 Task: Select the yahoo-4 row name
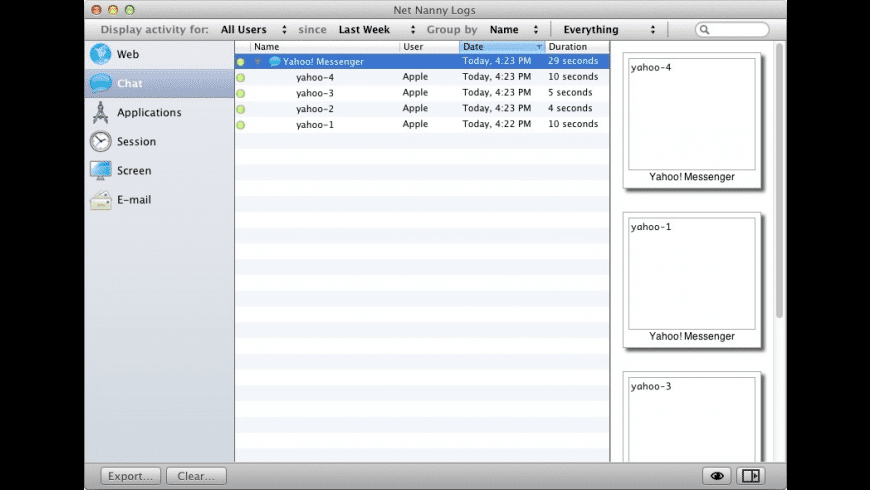[x=315, y=78]
